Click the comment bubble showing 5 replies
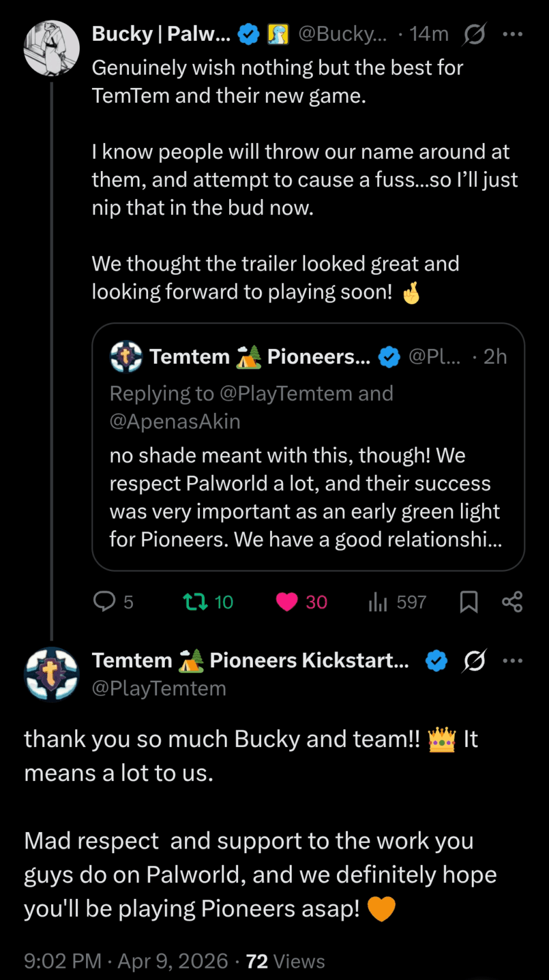The width and height of the screenshot is (549, 980). click(112, 602)
